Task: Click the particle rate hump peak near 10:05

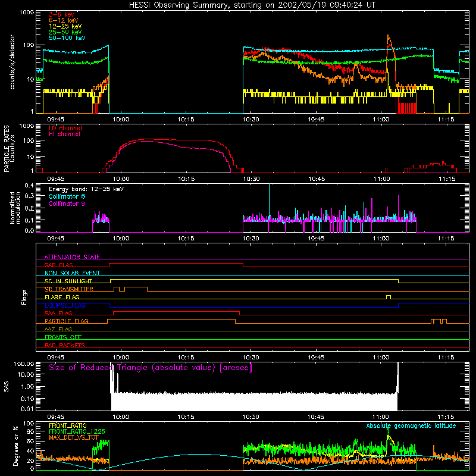Action: (x=147, y=140)
